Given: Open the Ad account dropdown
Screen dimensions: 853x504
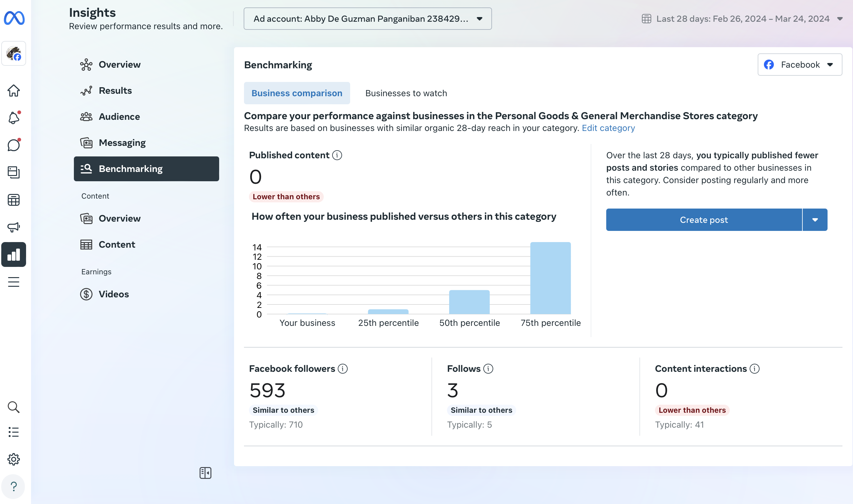Looking at the screenshot, I should (368, 19).
